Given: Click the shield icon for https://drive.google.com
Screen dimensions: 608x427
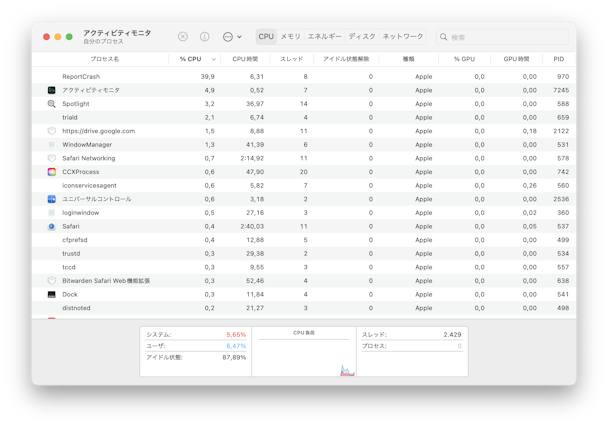Looking at the screenshot, I should (x=51, y=131).
